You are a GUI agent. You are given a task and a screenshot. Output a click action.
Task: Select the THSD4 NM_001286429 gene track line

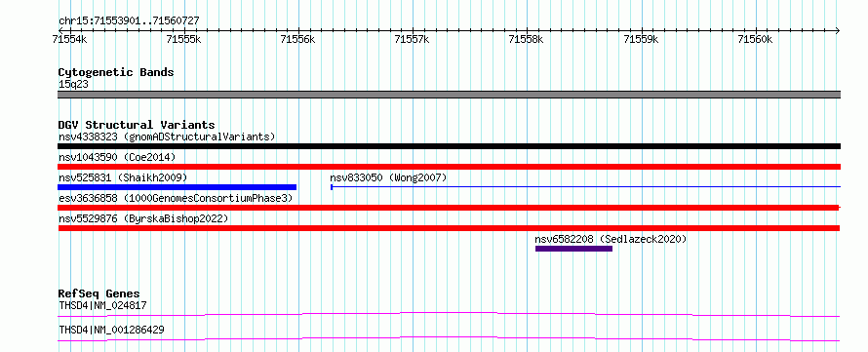click(x=449, y=338)
